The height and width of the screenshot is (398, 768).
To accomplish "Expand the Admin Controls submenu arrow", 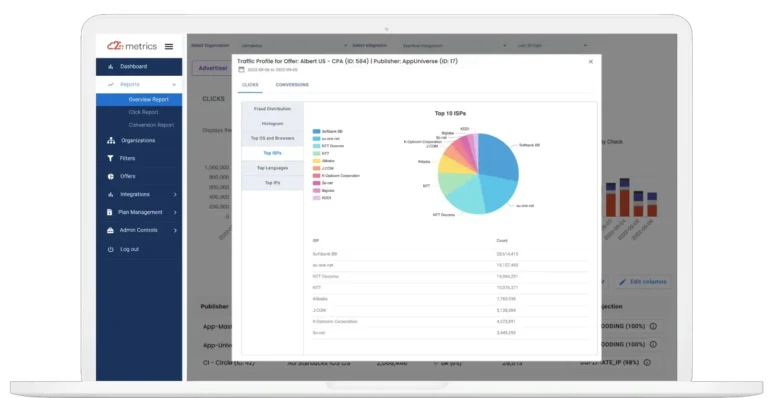I will coord(175,230).
